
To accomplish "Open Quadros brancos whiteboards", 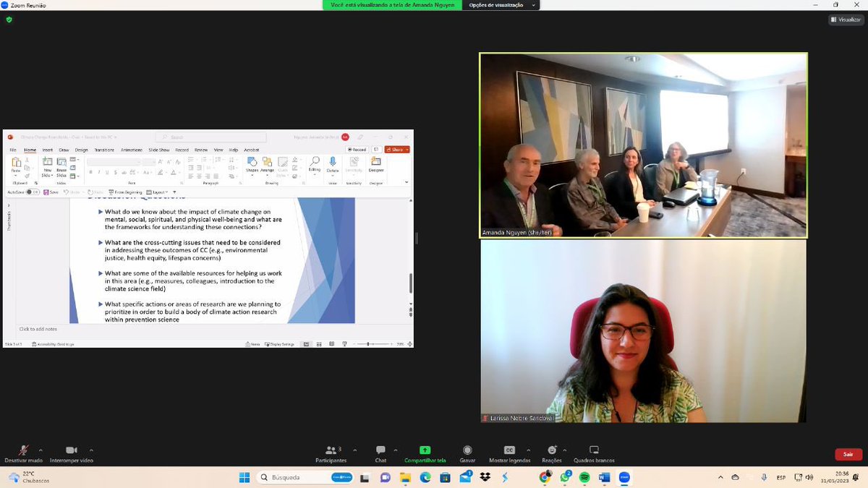I will coord(594,454).
